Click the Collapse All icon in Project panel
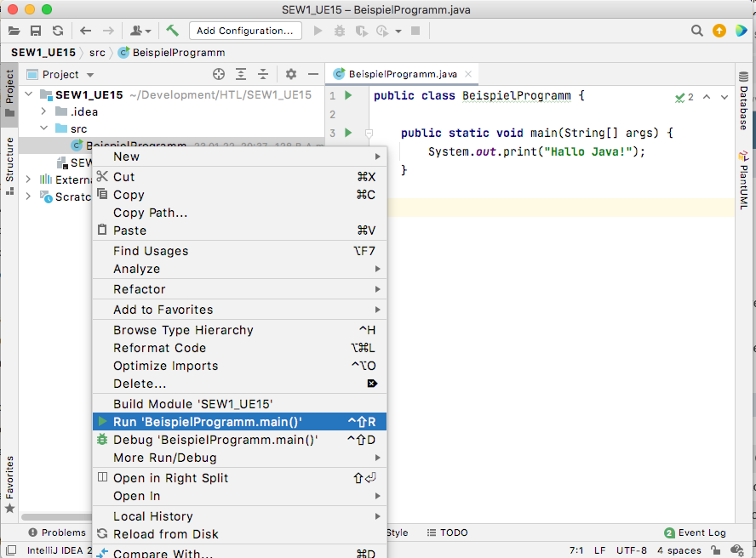This screenshot has height=558, width=756. 263,74
